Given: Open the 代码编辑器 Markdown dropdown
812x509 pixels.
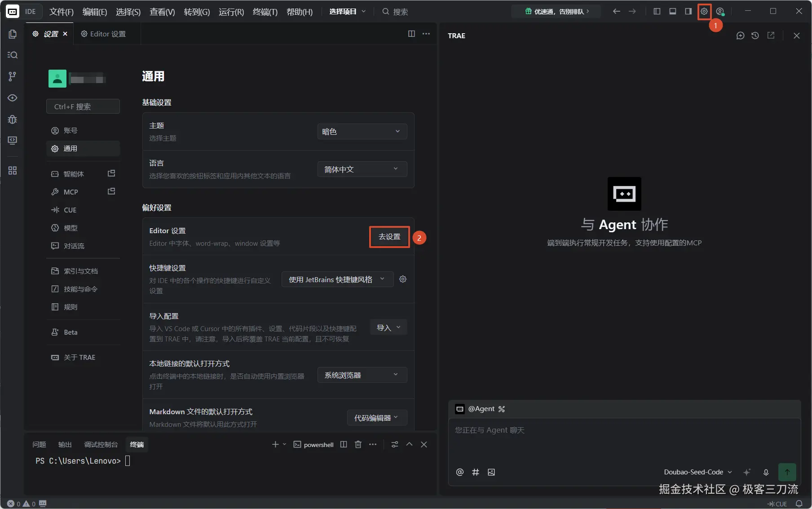Looking at the screenshot, I should click(x=377, y=418).
